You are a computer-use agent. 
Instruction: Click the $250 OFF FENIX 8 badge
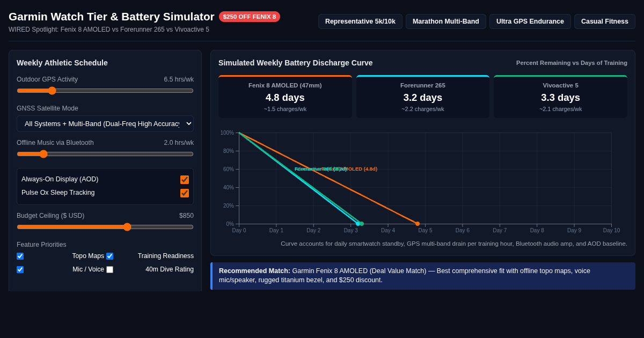coord(250,17)
